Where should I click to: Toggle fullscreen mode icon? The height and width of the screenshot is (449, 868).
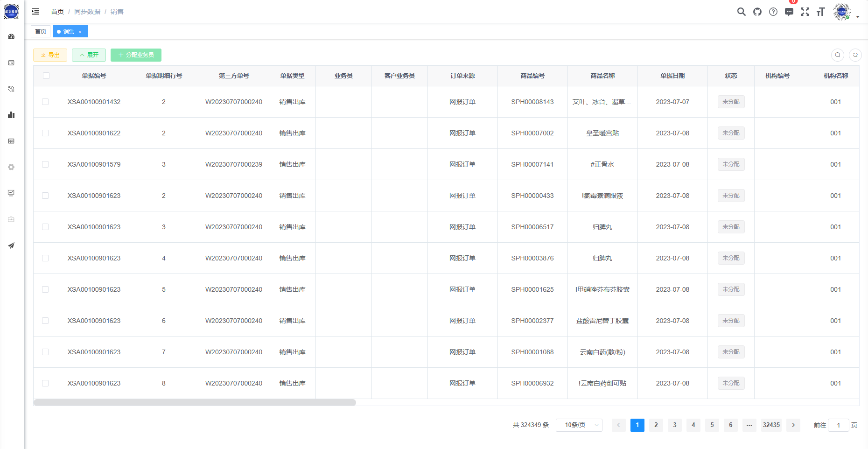(x=805, y=12)
